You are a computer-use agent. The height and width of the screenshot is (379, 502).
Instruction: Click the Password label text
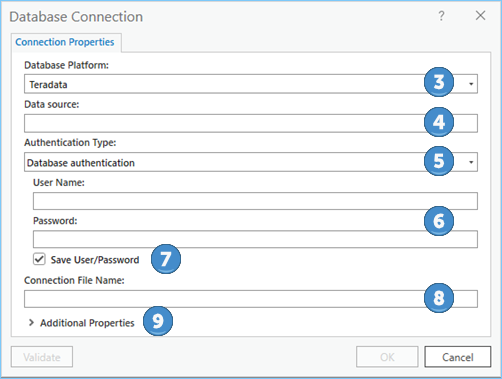click(55, 221)
